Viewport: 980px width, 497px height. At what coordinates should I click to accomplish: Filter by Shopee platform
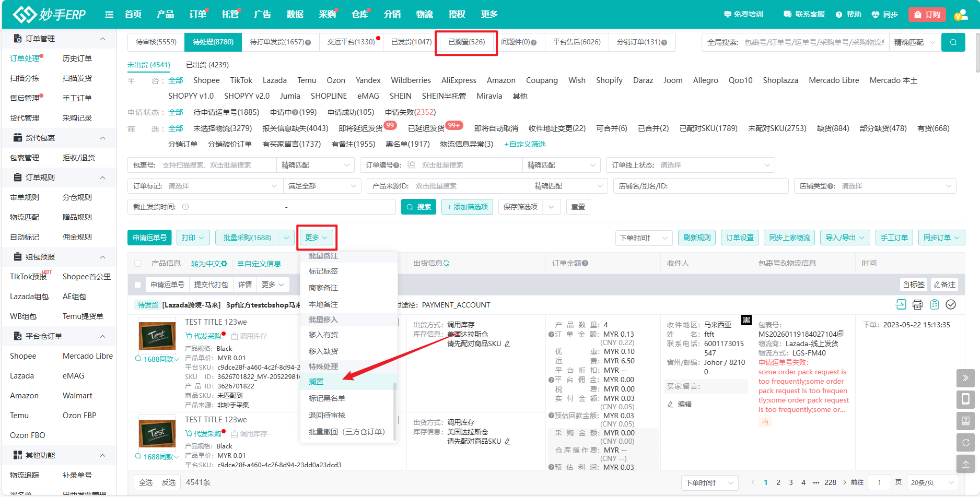[x=206, y=80]
